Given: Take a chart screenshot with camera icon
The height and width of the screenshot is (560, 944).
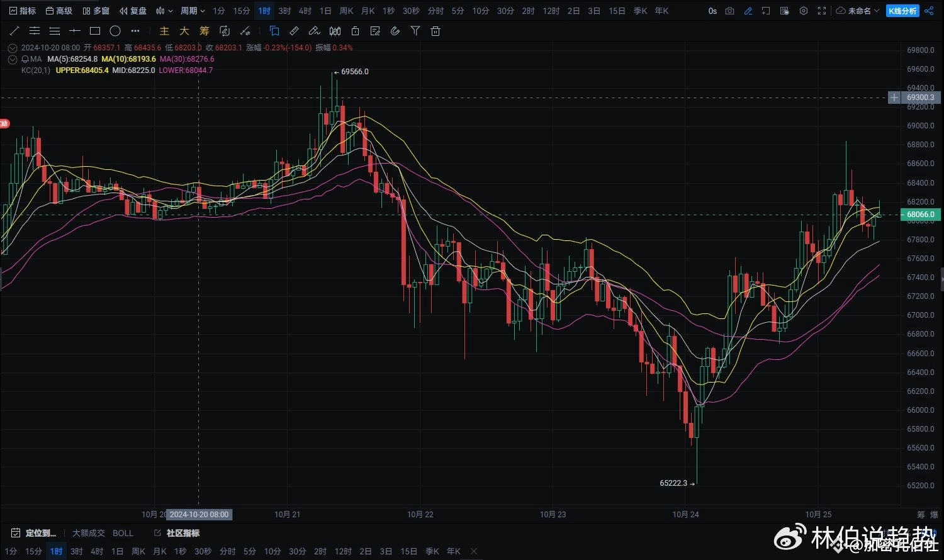Looking at the screenshot, I should tap(729, 11).
